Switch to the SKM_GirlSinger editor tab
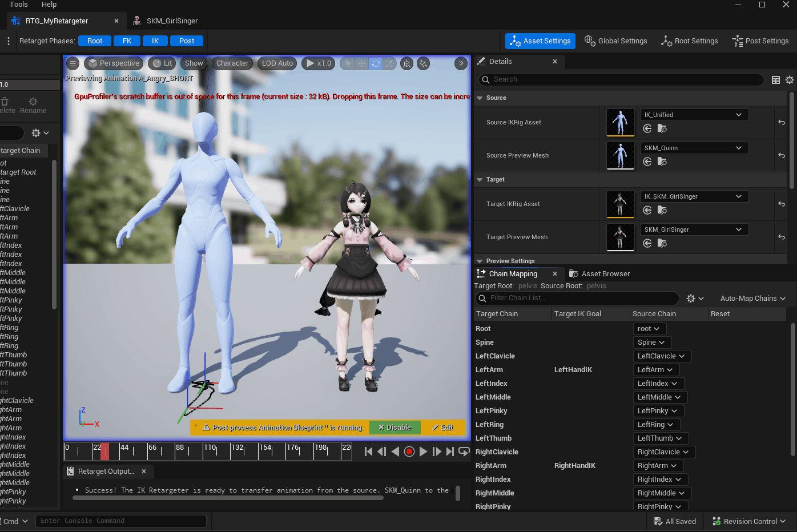This screenshot has height=532, width=797. 172,21
